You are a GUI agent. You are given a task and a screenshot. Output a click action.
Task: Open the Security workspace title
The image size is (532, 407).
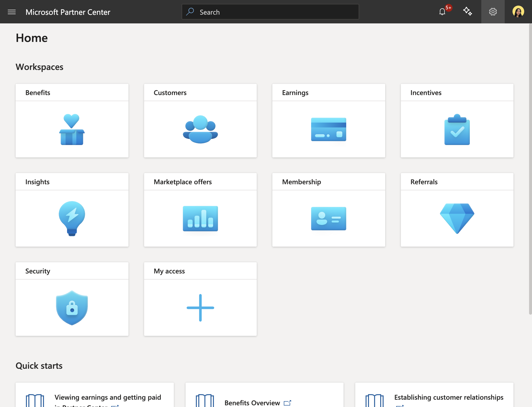point(38,271)
